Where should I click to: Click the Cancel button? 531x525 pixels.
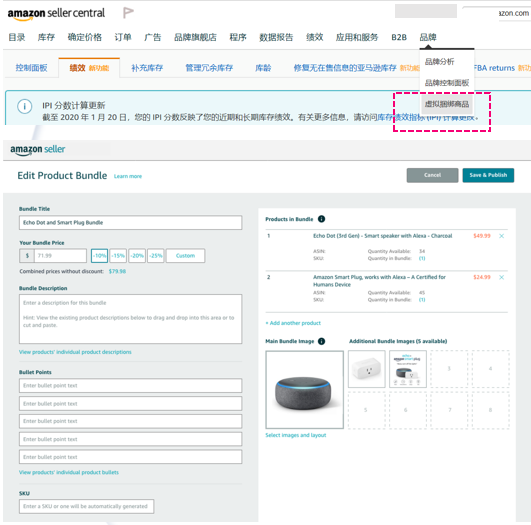click(432, 175)
